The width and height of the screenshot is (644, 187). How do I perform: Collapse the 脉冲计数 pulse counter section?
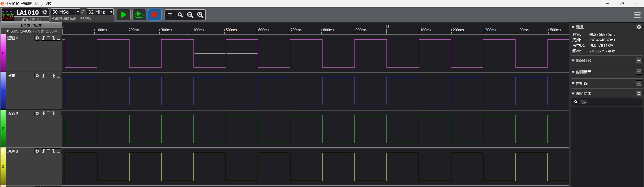[x=573, y=60]
